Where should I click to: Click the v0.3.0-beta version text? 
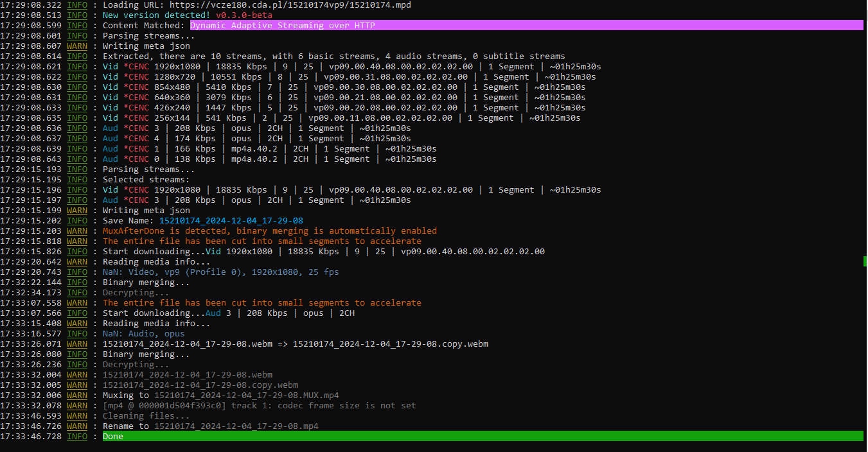click(x=244, y=15)
